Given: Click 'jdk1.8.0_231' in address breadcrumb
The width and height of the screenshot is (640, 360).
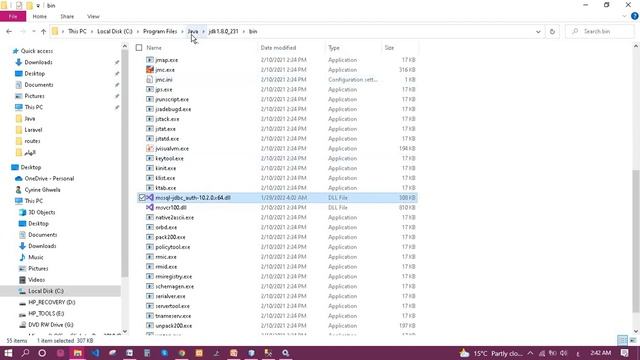Looking at the screenshot, I should (223, 31).
